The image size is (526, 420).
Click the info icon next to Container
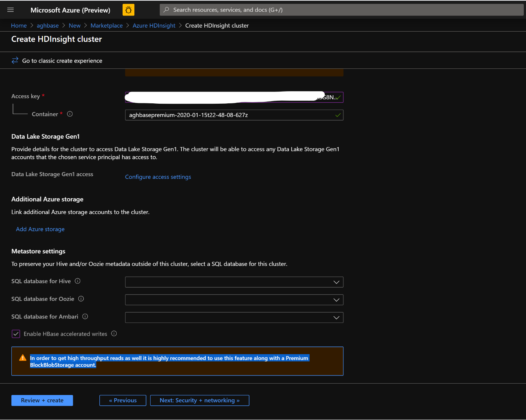(70, 114)
